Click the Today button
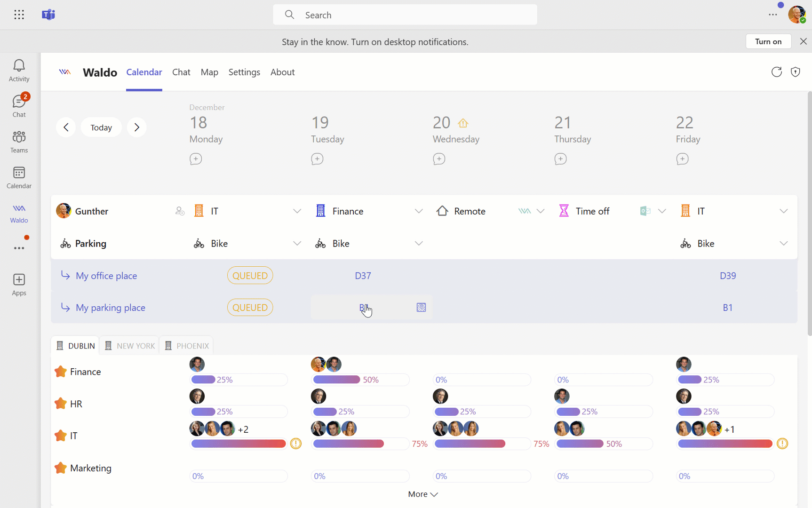Screen dimensions: 812x508 [101, 127]
